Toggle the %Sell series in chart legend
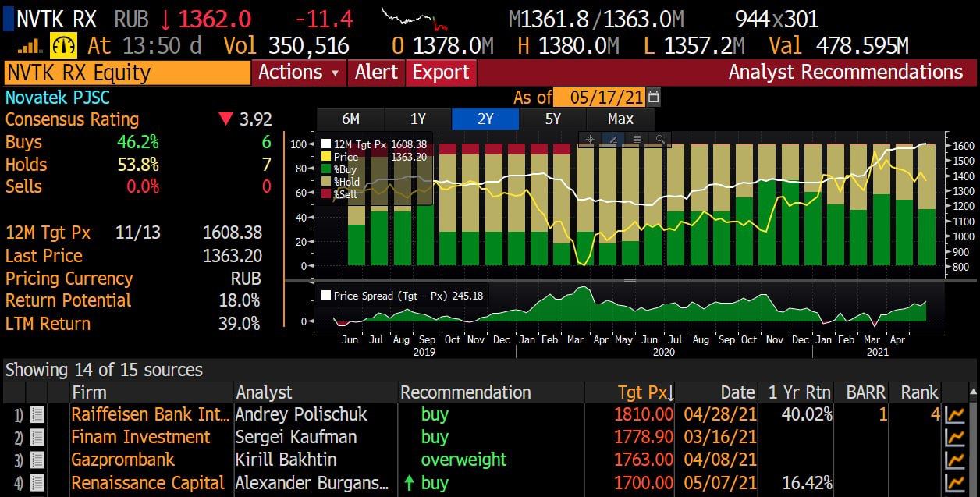The image size is (980, 497). (327, 194)
